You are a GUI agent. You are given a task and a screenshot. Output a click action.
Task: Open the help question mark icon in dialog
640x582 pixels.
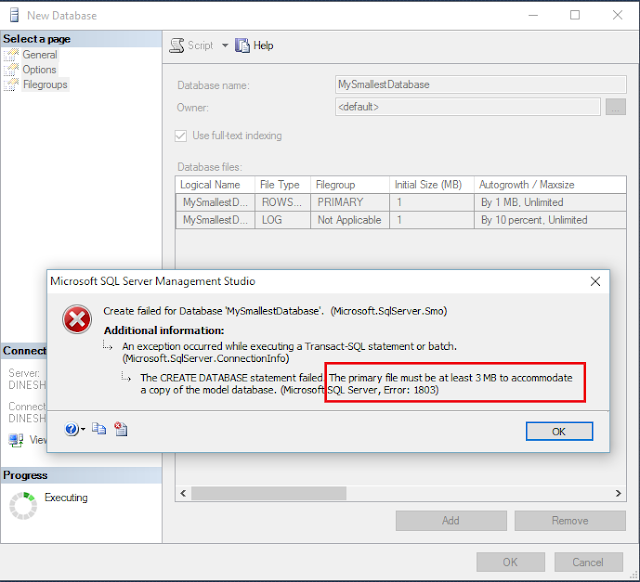tap(71, 429)
